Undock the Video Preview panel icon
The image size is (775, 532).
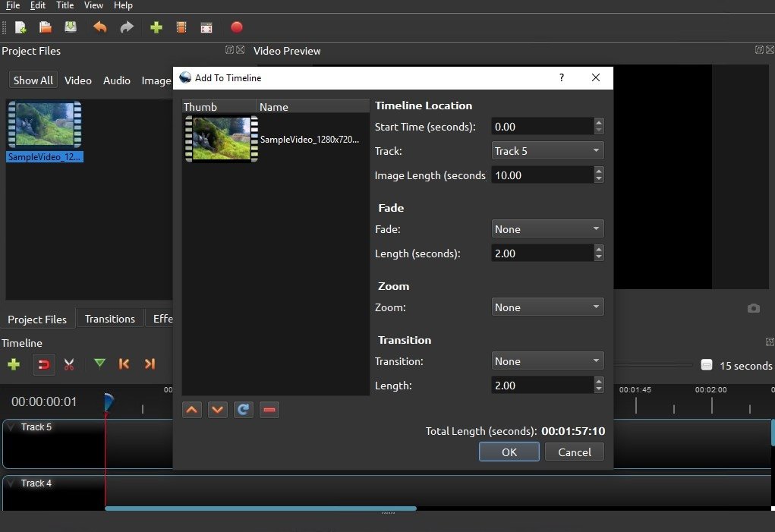(x=759, y=50)
